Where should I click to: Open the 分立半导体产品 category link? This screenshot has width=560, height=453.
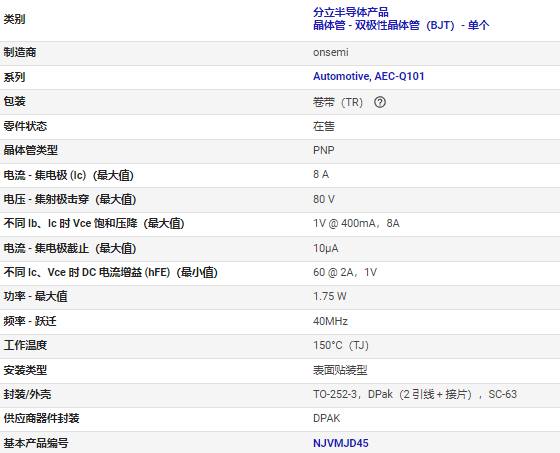click(x=351, y=12)
